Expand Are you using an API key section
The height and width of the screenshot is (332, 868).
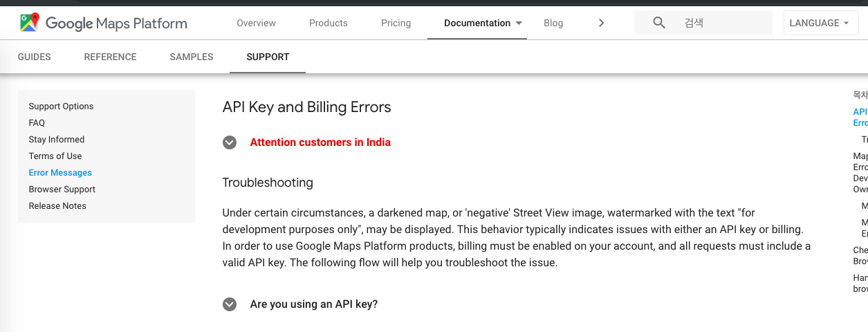[230, 304]
